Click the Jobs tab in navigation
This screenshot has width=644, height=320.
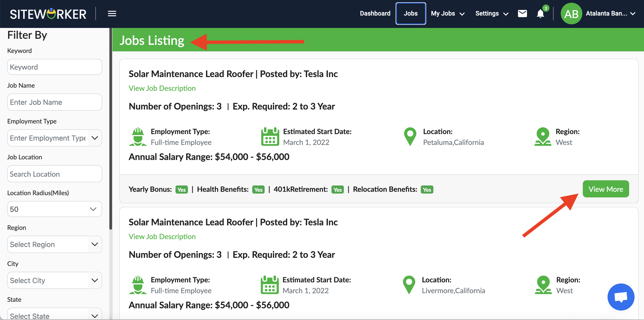[410, 13]
